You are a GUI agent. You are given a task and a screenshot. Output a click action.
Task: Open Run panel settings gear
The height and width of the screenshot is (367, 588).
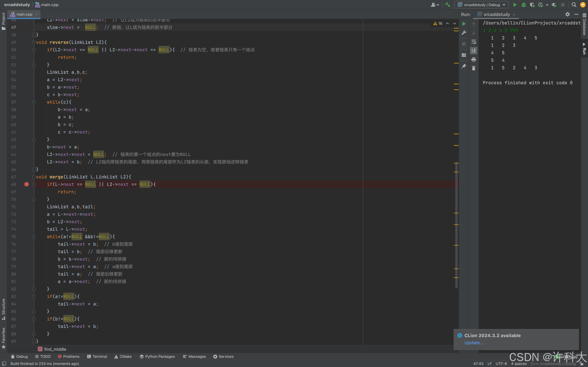click(x=567, y=14)
